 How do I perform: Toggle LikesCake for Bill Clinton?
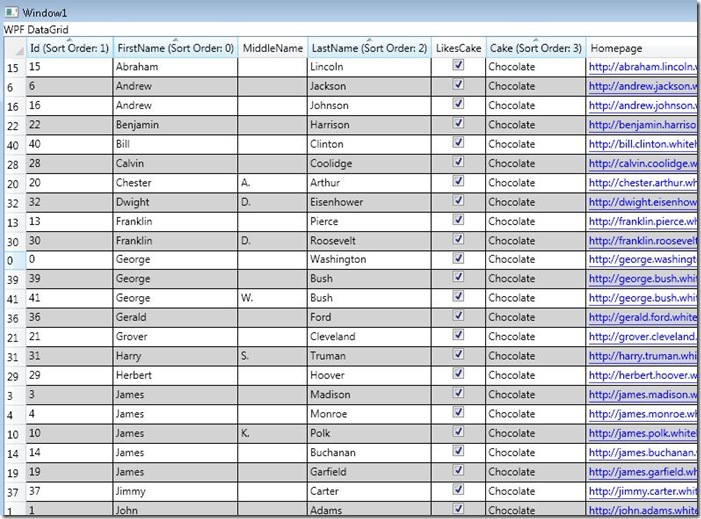[x=458, y=142]
